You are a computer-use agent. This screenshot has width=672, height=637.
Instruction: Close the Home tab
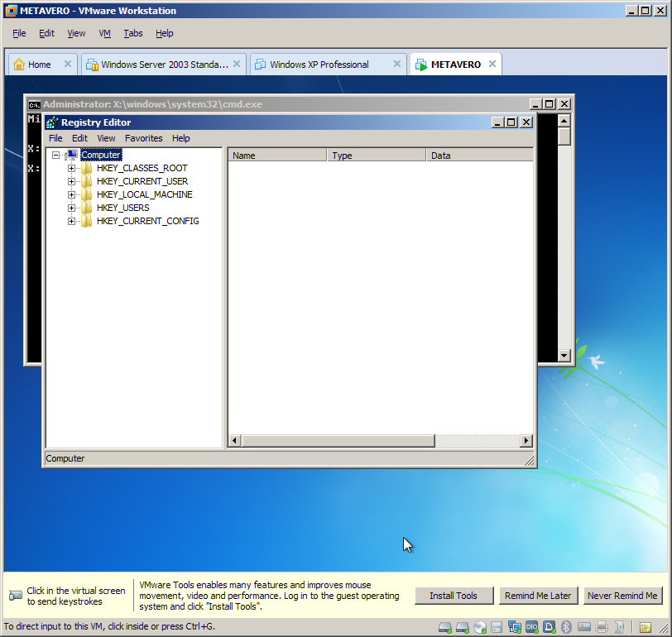(68, 64)
